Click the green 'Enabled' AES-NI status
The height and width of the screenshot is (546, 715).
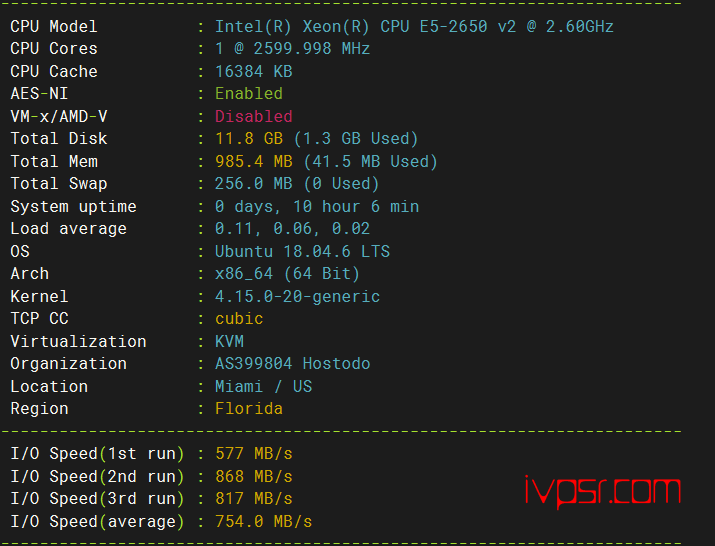tap(249, 94)
